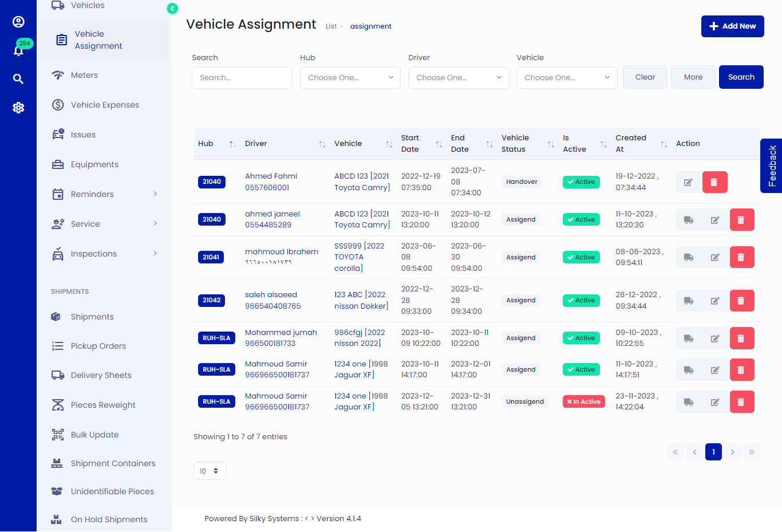Collapse the sidebar with green arrow
The height and width of the screenshot is (532, 782).
[x=172, y=9]
